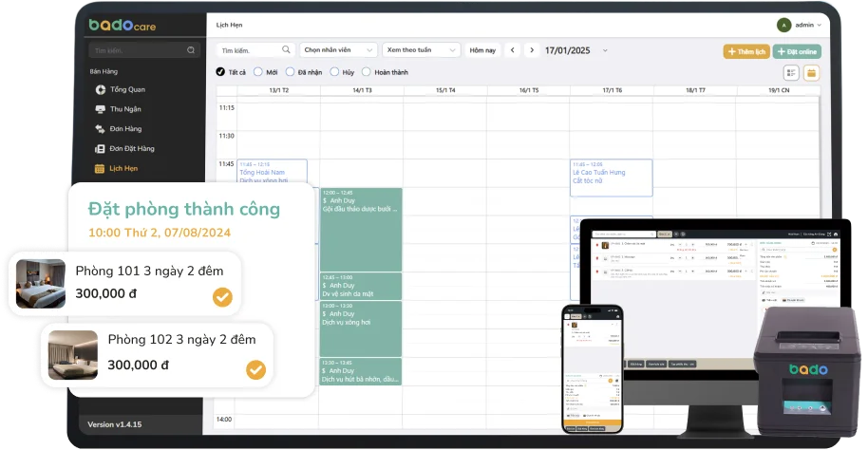Click the Thu Ngân cashier icon
Image resolution: width=868 pixels, height=450 pixels.
coord(101,109)
